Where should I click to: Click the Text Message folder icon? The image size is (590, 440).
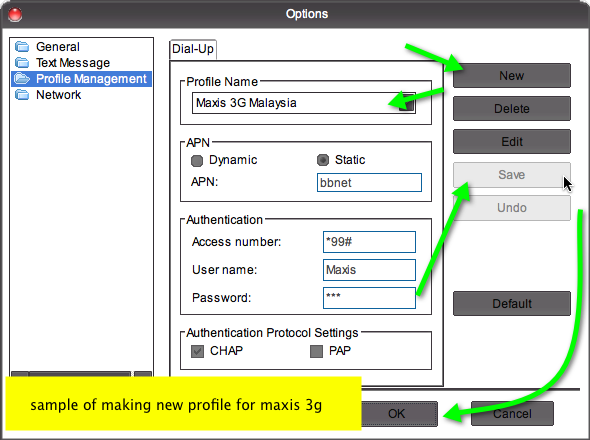pyautogui.click(x=22, y=62)
